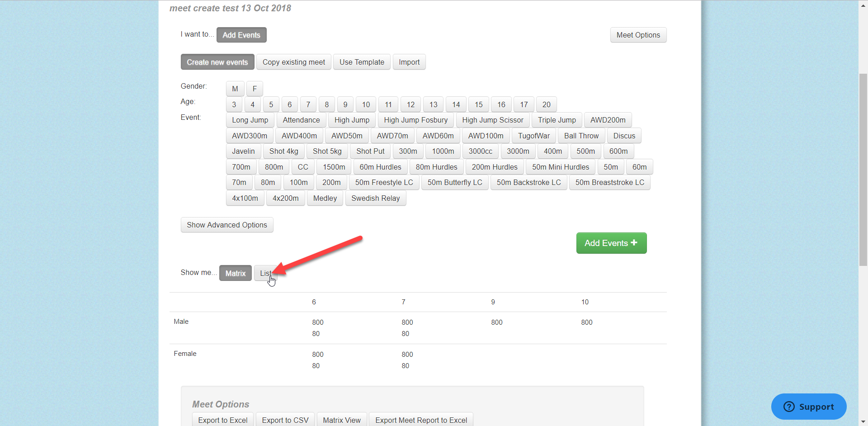Select the F gender option
The height and width of the screenshot is (426, 868).
[x=254, y=89]
